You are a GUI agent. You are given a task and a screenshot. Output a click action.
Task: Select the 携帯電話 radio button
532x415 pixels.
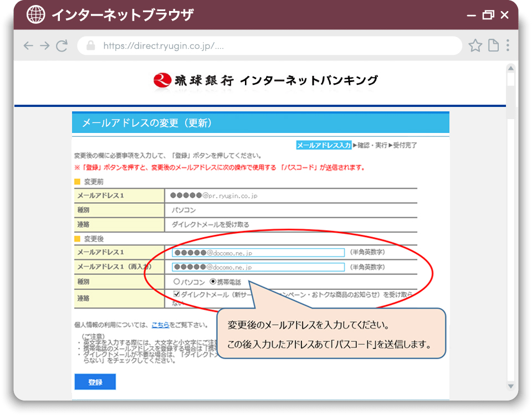click(x=213, y=282)
